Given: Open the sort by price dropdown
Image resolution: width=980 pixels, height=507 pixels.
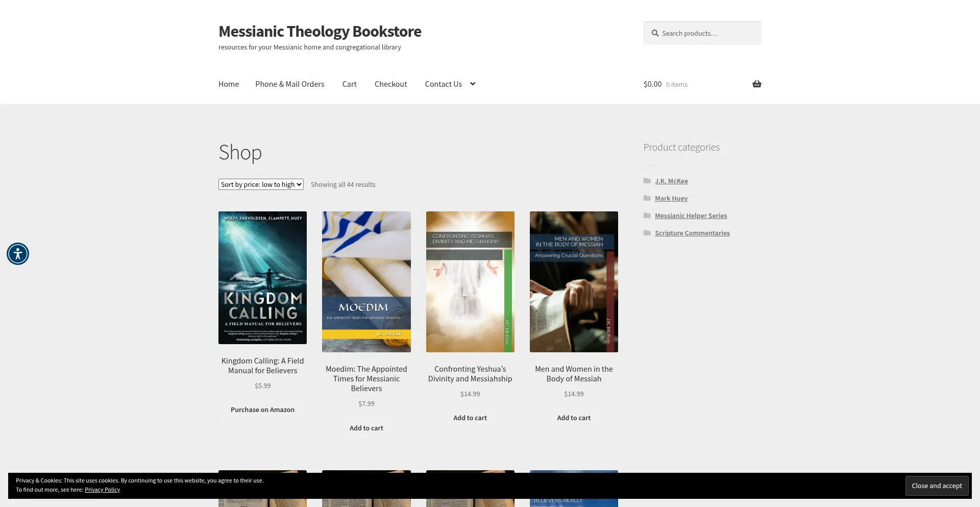Looking at the screenshot, I should point(261,184).
